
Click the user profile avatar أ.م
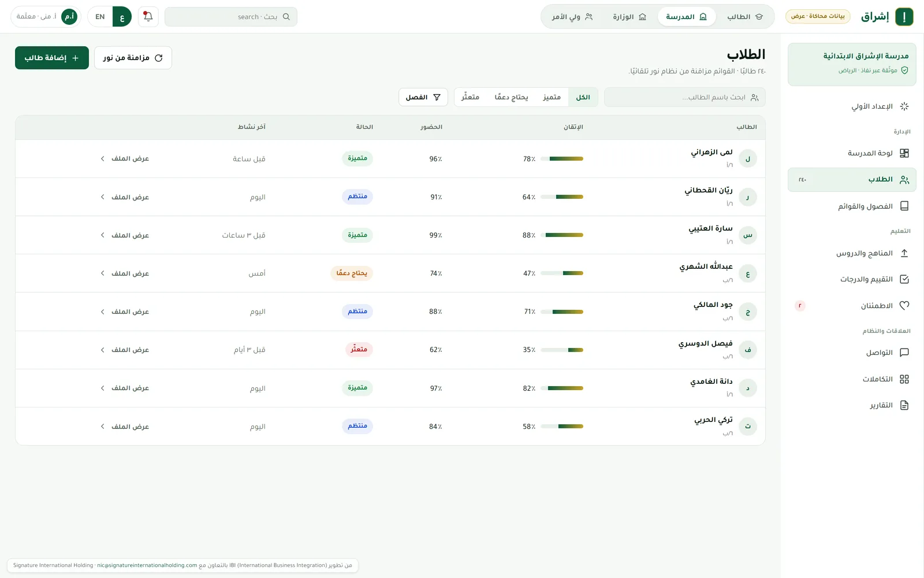pyautogui.click(x=69, y=17)
